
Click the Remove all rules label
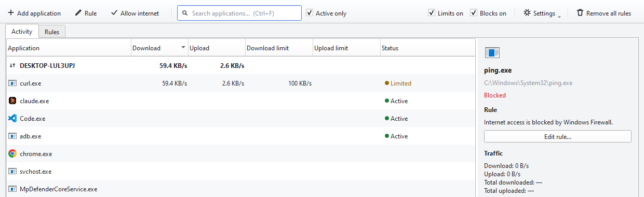(609, 13)
